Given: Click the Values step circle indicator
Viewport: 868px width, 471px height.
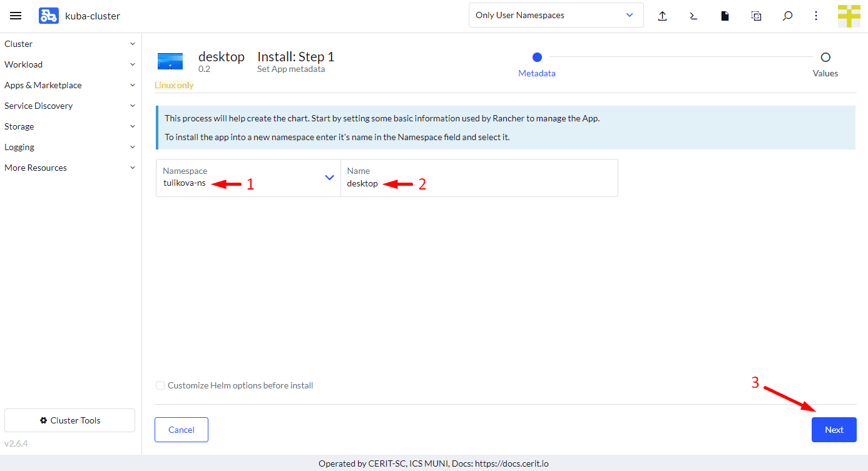Looking at the screenshot, I should (x=825, y=58).
